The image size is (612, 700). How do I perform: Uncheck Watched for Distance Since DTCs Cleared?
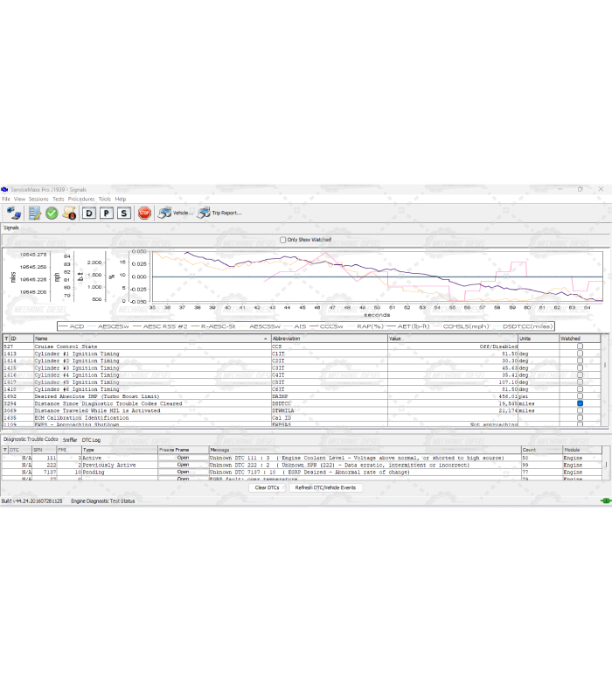coord(580,403)
